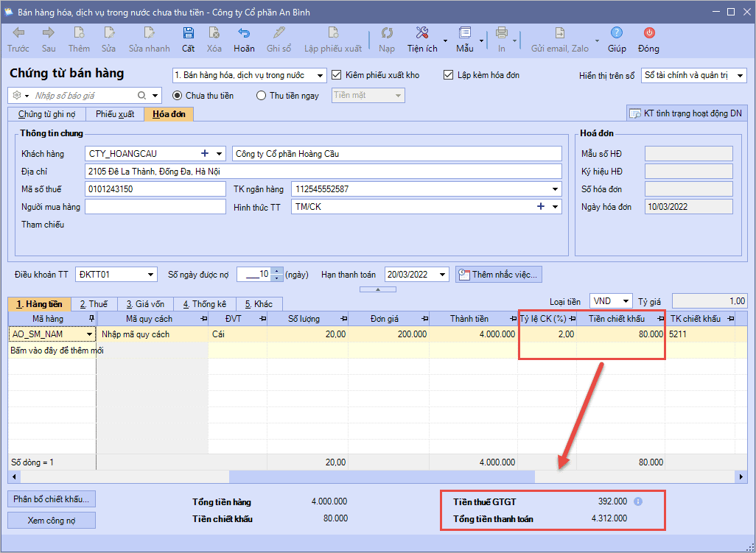
Task: Open the Hạn thanh toán date picker
Action: tap(443, 275)
